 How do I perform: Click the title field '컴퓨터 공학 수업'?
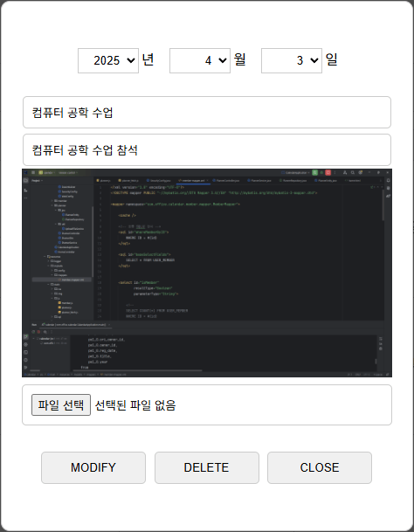[x=207, y=113]
